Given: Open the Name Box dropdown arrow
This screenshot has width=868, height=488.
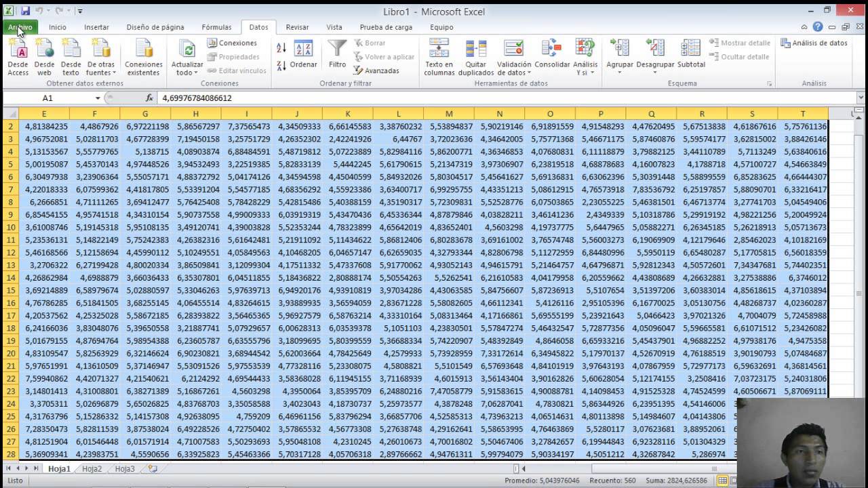Looking at the screenshot, I should pyautogui.click(x=98, y=98).
